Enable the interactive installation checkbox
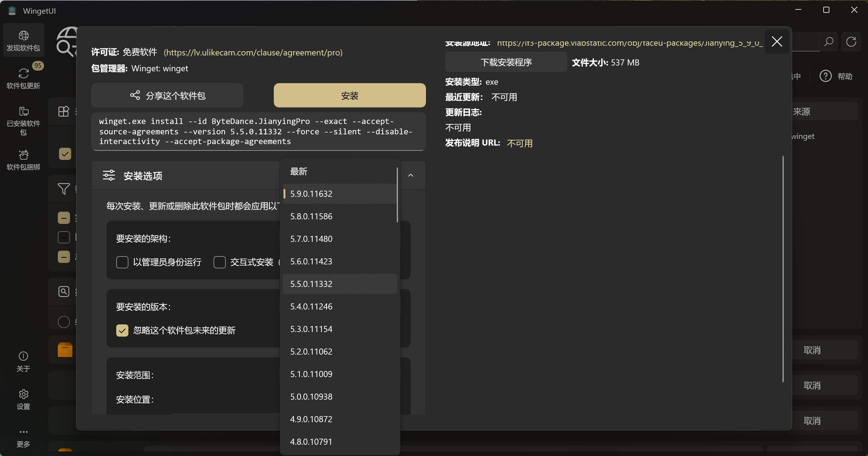Viewport: 868px width, 456px height. [x=219, y=262]
